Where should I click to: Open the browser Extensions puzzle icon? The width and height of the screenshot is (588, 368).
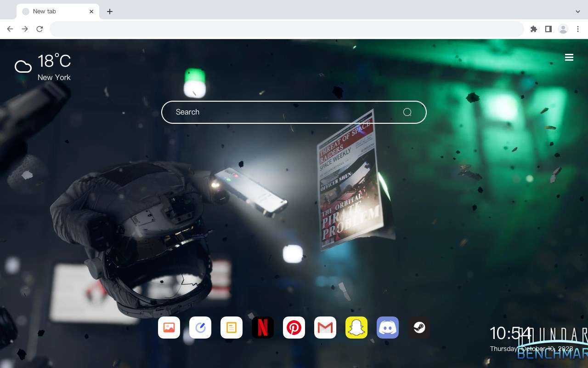pyautogui.click(x=533, y=29)
